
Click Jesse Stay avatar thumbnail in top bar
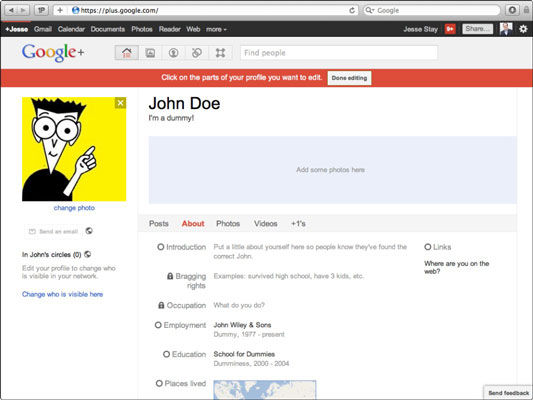point(506,29)
